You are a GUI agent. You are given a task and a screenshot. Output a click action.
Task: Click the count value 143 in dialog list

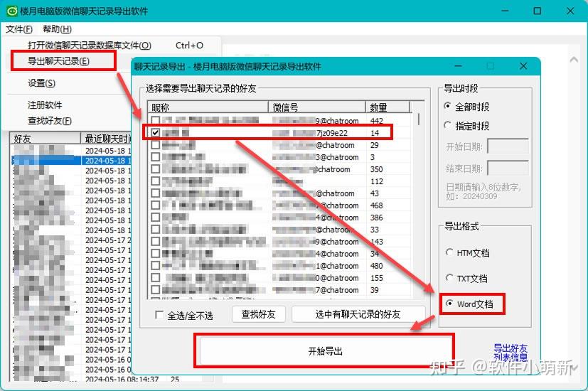point(377,242)
